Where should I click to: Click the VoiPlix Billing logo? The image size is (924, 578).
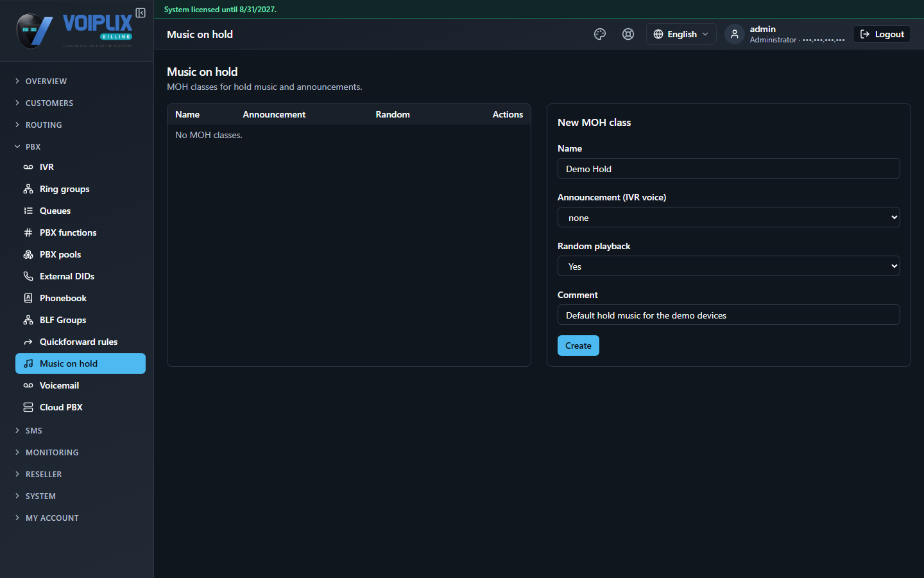click(x=74, y=31)
